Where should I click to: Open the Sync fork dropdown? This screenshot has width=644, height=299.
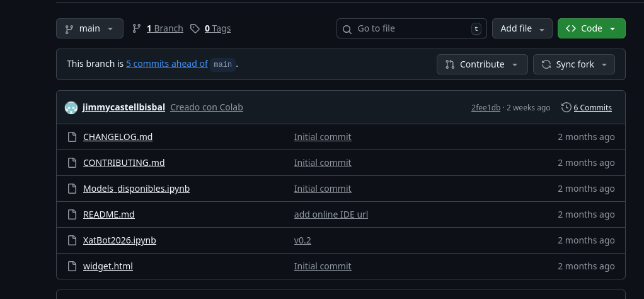coord(573,64)
